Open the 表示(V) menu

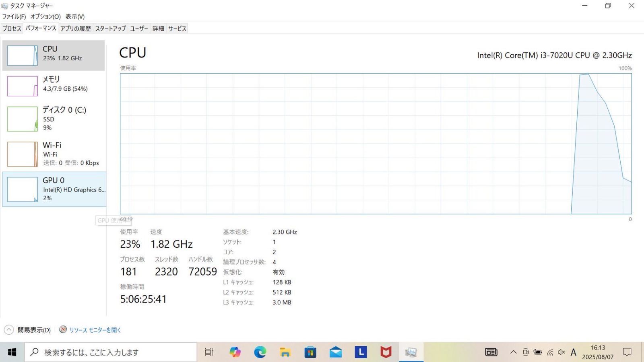pyautogui.click(x=75, y=16)
